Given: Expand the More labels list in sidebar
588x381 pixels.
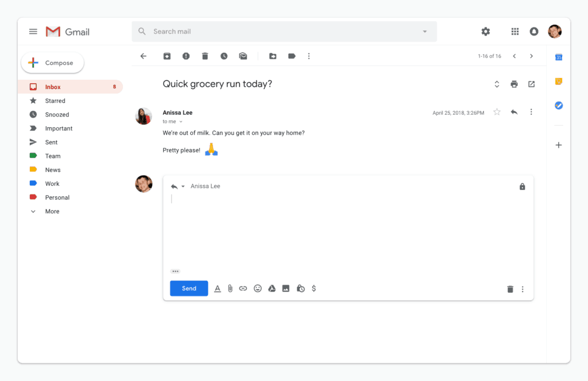Looking at the screenshot, I should pyautogui.click(x=52, y=211).
